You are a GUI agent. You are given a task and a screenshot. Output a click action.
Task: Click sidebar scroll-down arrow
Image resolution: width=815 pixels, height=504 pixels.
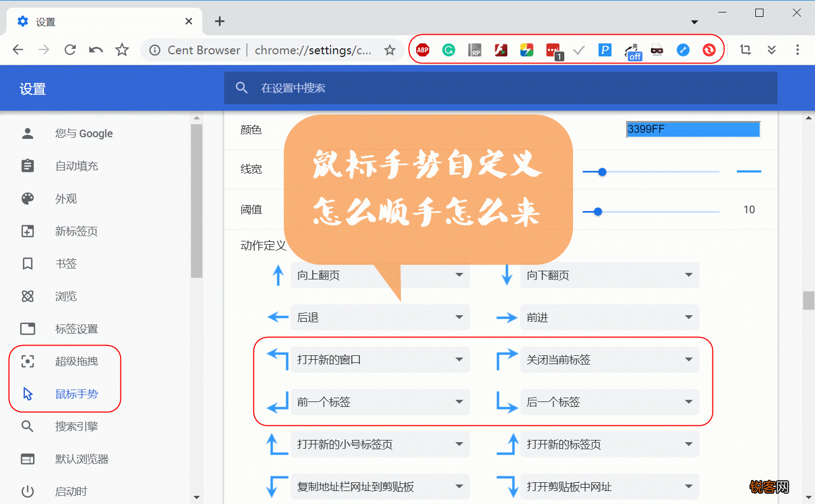point(196,497)
